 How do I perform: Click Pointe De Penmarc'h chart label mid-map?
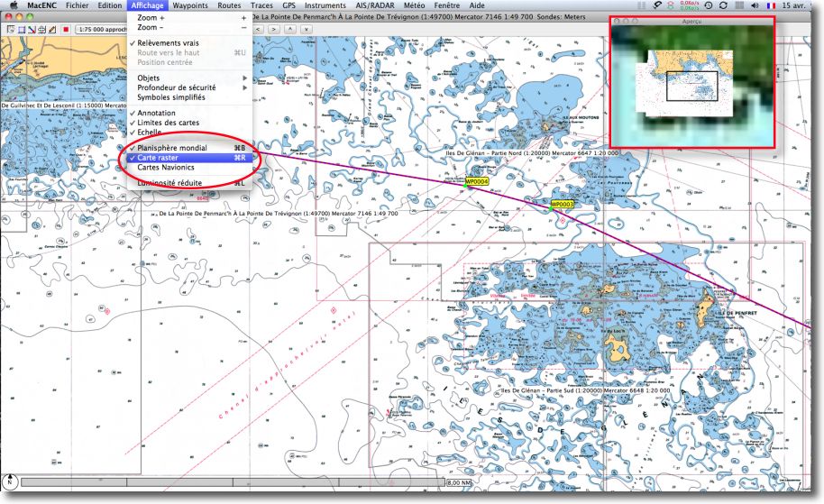[x=278, y=214]
